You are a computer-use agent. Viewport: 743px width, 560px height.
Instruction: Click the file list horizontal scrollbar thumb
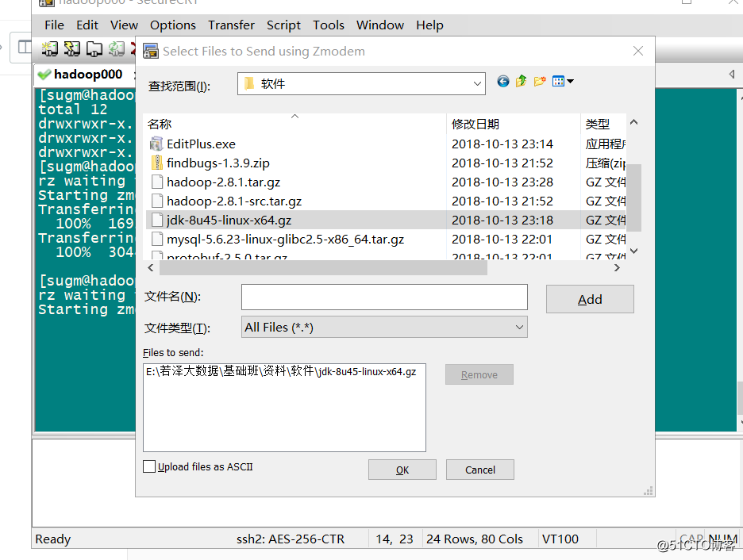(323, 268)
